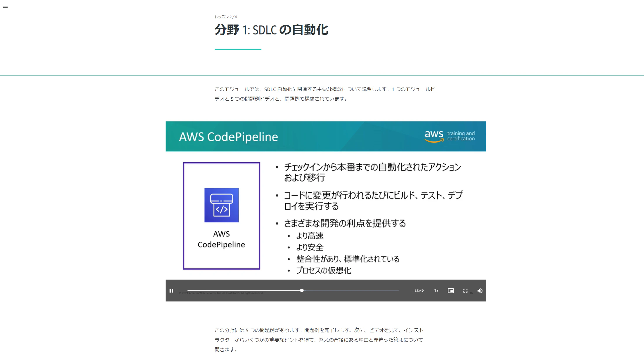The width and height of the screenshot is (644, 354).
Task: Click the bullet より高速 in the slide
Action: (310, 236)
